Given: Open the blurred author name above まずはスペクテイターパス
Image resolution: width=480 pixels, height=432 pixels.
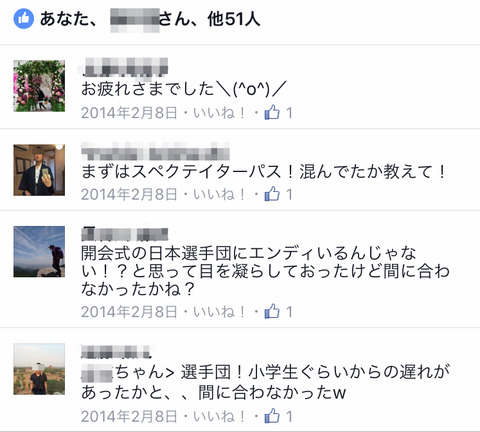Looking at the screenshot, I should (x=155, y=151).
